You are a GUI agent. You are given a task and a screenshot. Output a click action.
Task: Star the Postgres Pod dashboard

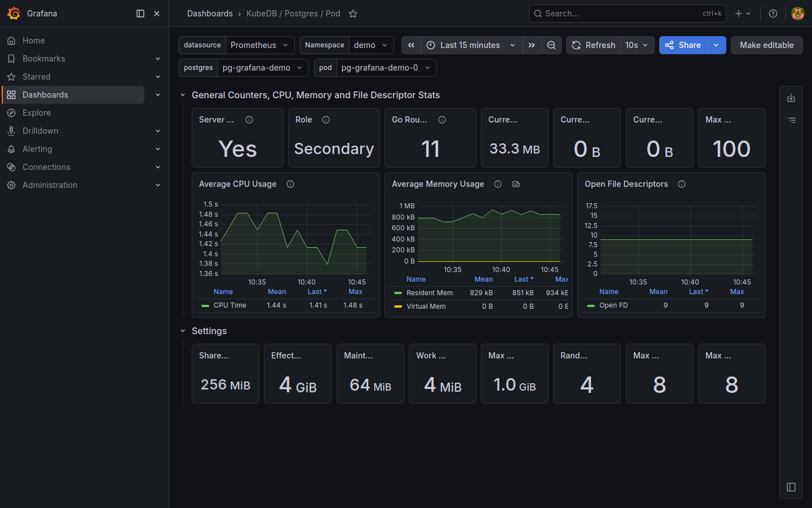(x=353, y=14)
